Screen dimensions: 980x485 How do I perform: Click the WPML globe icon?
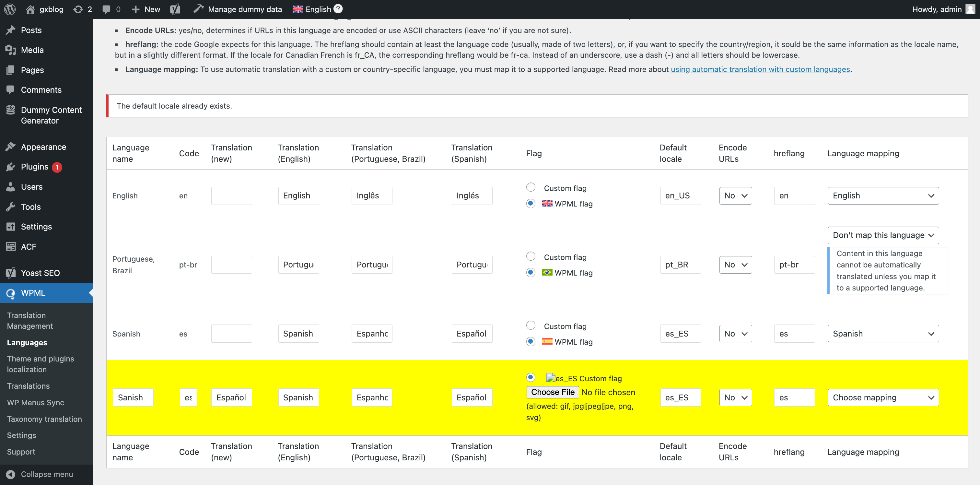coord(11,293)
